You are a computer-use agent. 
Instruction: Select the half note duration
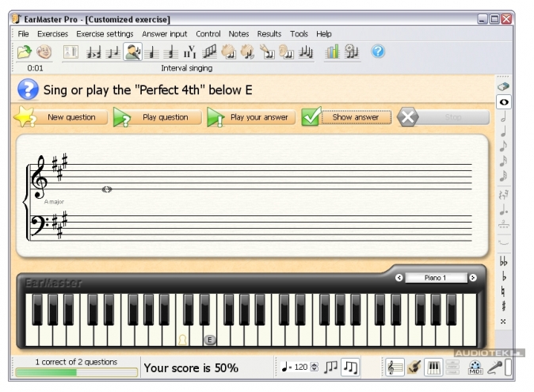tap(503, 116)
